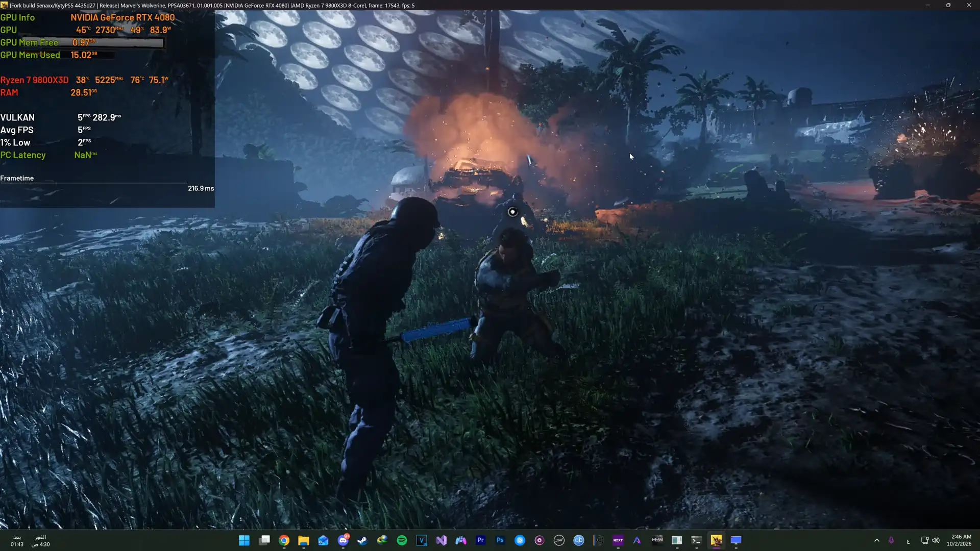Open NZXT CAM from the taskbar
Image resolution: width=980 pixels, height=551 pixels.
pos(618,540)
